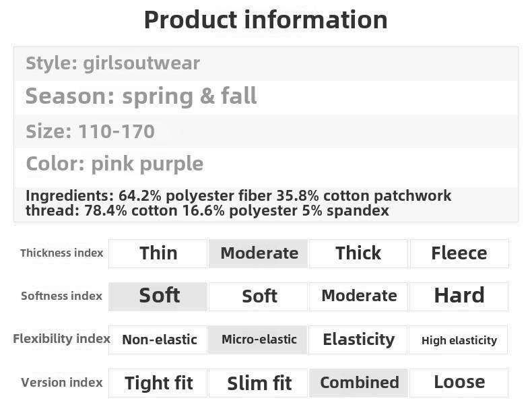The height and width of the screenshot is (413, 532).
Task: Select highlighted "Moderate" in Thickness index row
Action: click(259, 253)
